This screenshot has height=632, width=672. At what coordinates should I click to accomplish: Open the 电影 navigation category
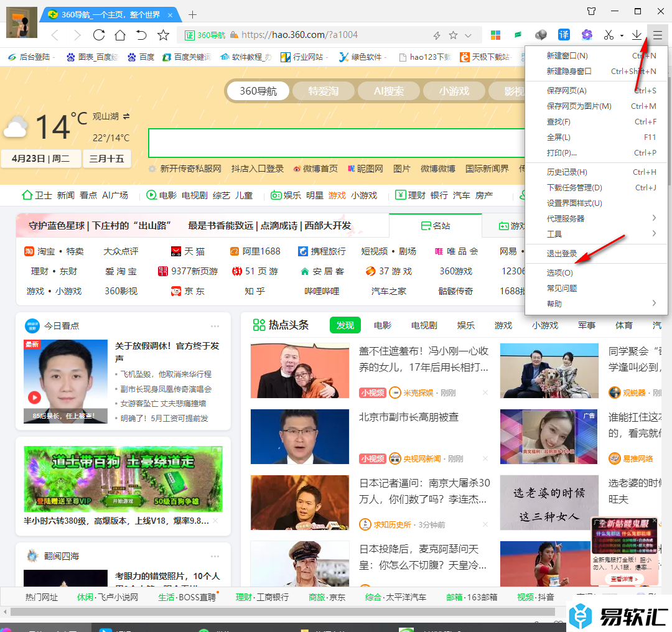167,195
